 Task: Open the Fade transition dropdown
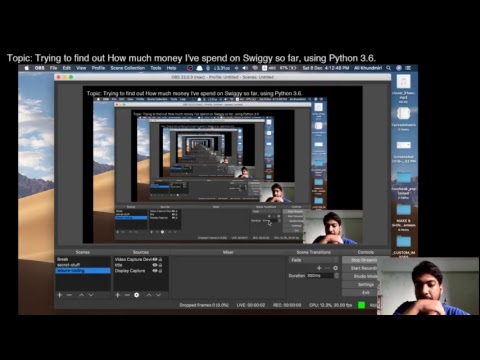tap(314, 260)
